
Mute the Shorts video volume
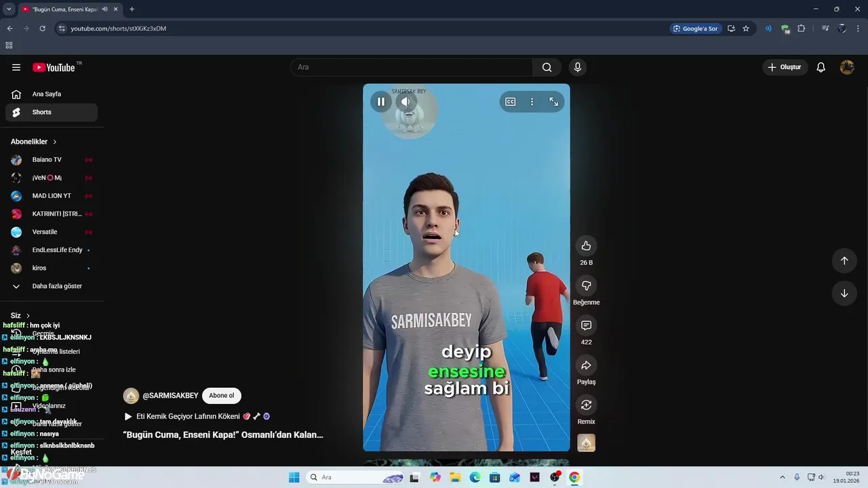pyautogui.click(x=406, y=102)
